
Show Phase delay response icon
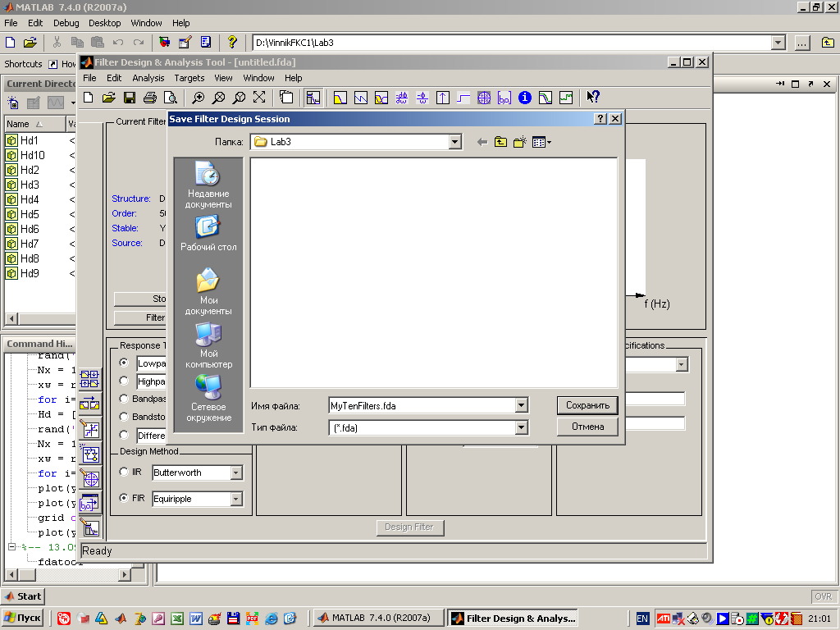click(x=422, y=98)
